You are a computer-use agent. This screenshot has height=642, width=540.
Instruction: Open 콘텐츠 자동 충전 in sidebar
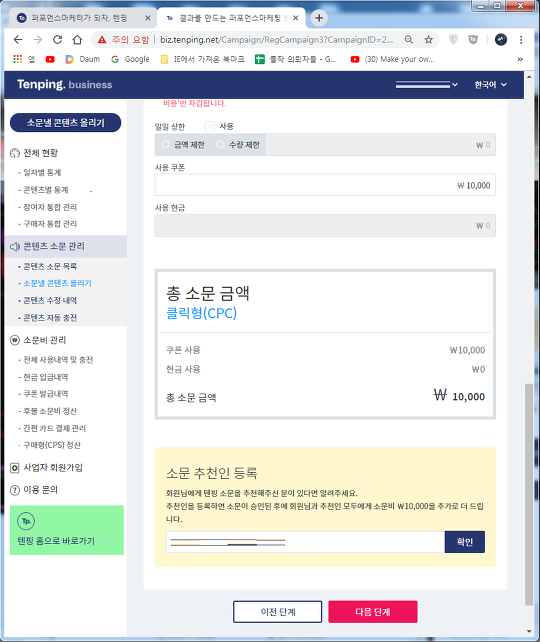tap(50, 318)
